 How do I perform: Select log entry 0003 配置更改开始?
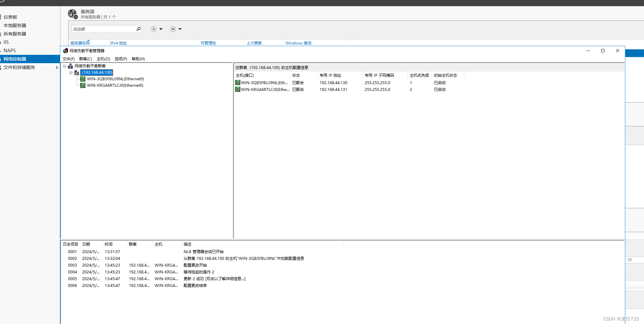click(202, 265)
